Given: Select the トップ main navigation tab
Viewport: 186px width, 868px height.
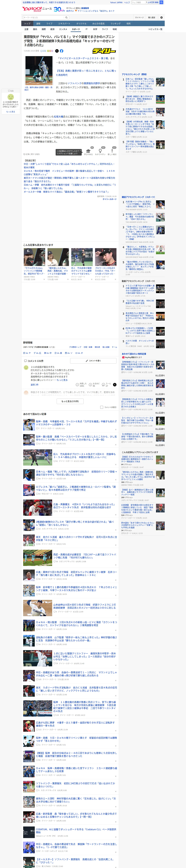Looking at the screenshot, I should [x=27, y=24].
